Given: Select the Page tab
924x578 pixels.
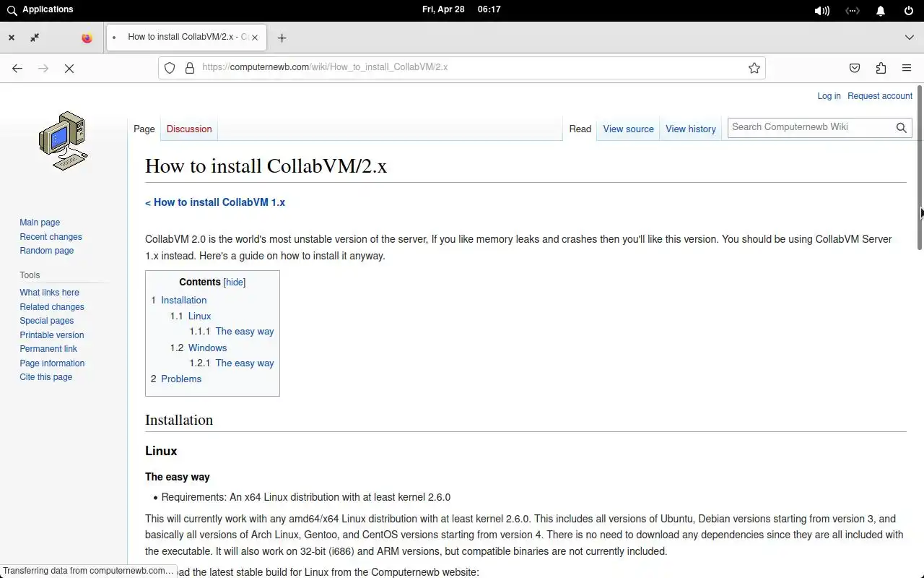Looking at the screenshot, I should [x=144, y=129].
